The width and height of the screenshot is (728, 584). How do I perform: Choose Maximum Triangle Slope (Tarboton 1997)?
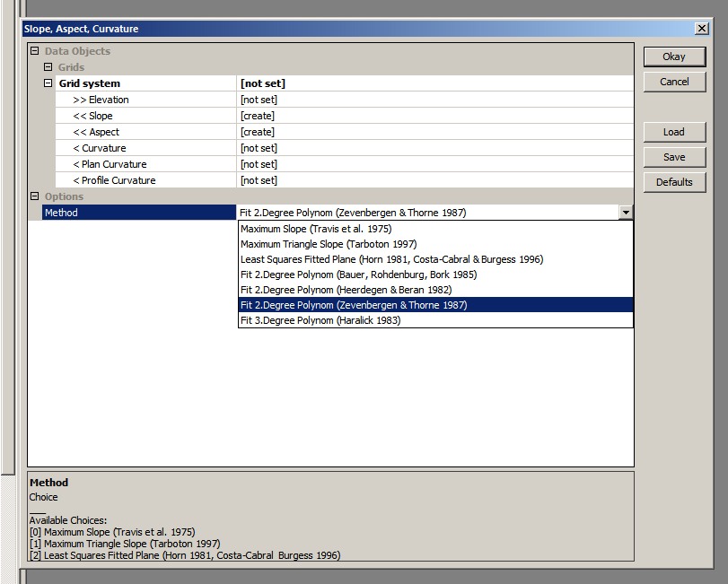tap(435, 244)
